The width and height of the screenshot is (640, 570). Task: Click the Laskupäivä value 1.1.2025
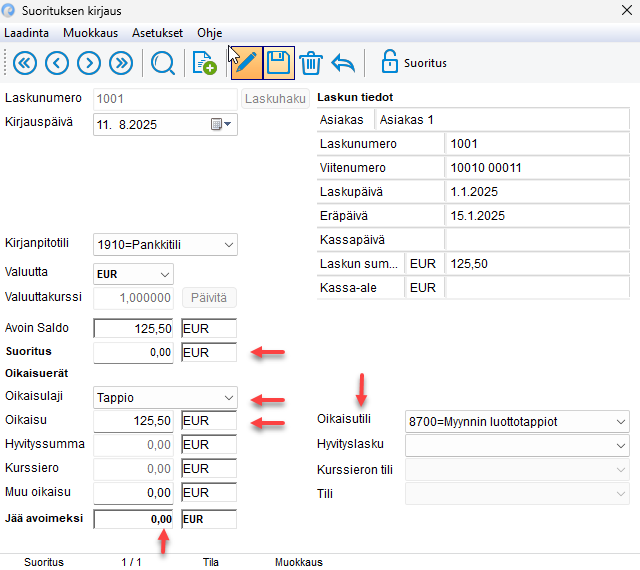tap(474, 192)
